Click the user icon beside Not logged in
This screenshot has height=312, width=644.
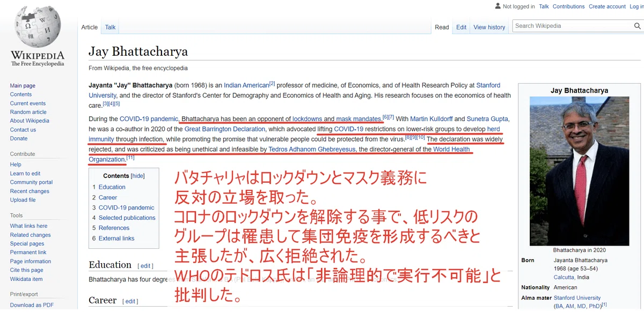[497, 6]
